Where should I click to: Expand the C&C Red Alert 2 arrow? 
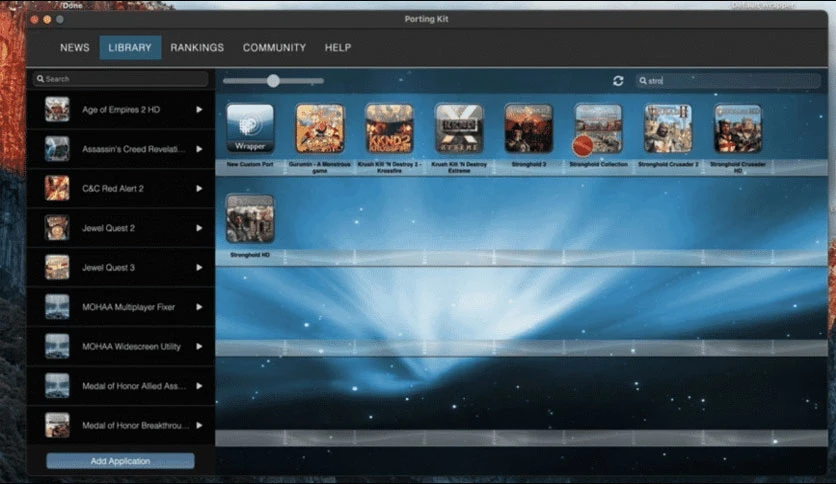199,188
